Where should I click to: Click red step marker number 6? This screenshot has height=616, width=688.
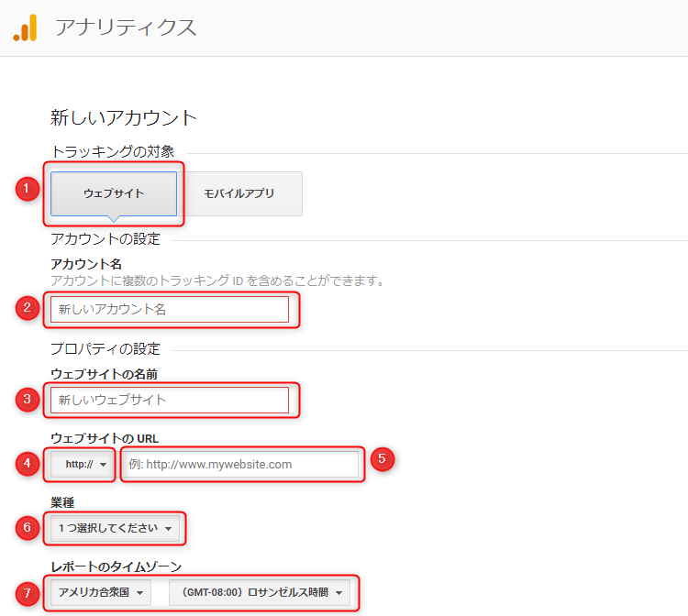pyautogui.click(x=28, y=527)
